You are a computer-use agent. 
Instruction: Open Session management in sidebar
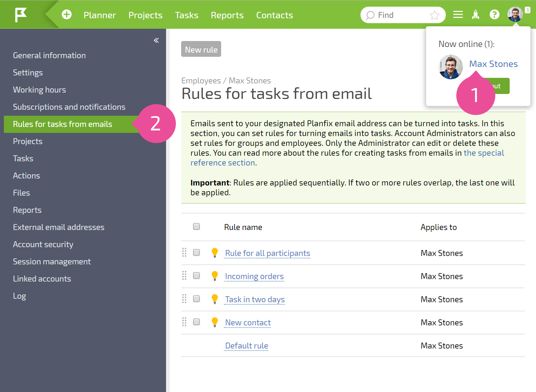point(52,262)
